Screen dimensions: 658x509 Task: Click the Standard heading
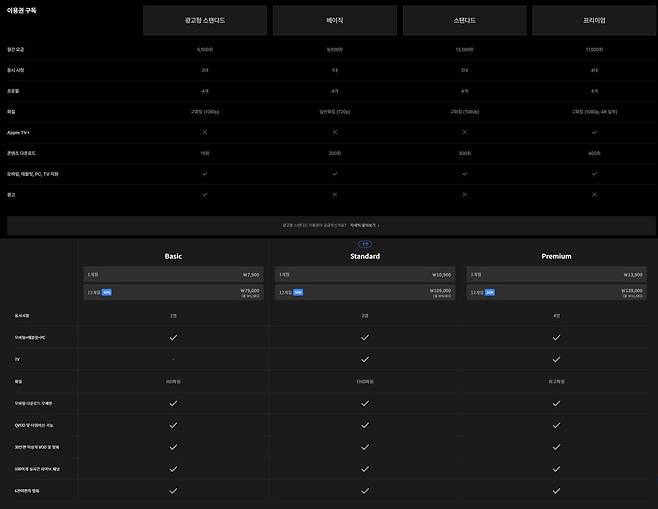(365, 256)
